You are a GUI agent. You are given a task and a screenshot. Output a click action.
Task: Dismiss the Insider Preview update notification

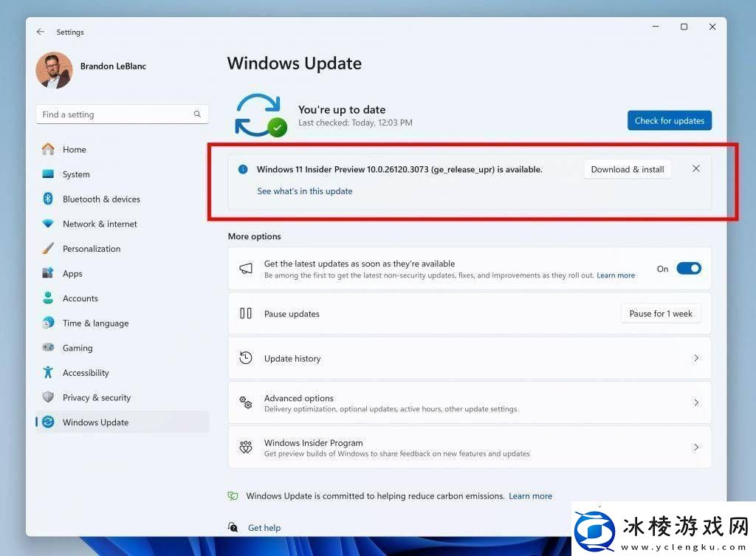pyautogui.click(x=695, y=169)
